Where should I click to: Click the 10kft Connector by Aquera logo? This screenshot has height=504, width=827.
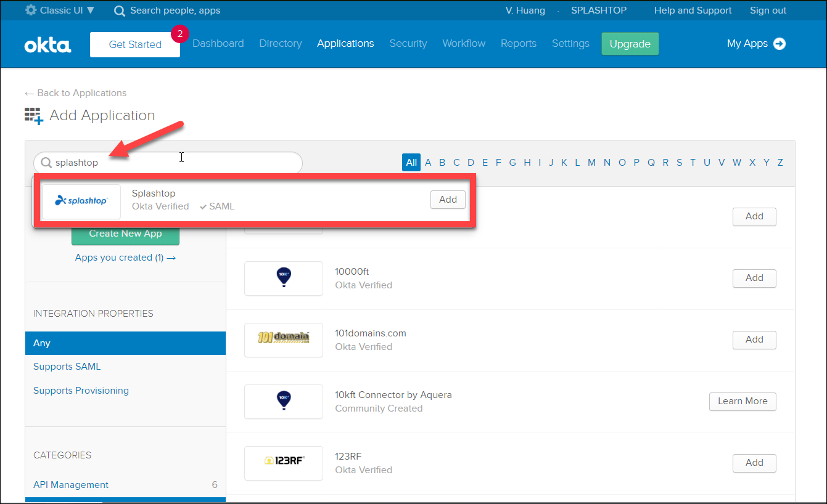pos(283,401)
